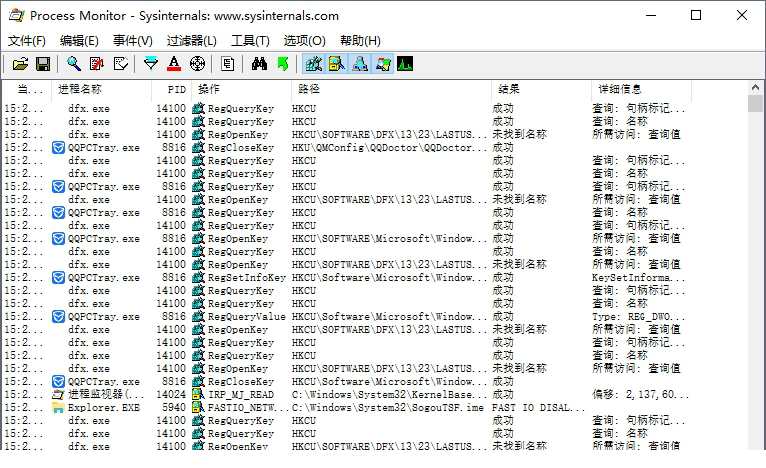Click PID 14024 cell

[171, 394]
